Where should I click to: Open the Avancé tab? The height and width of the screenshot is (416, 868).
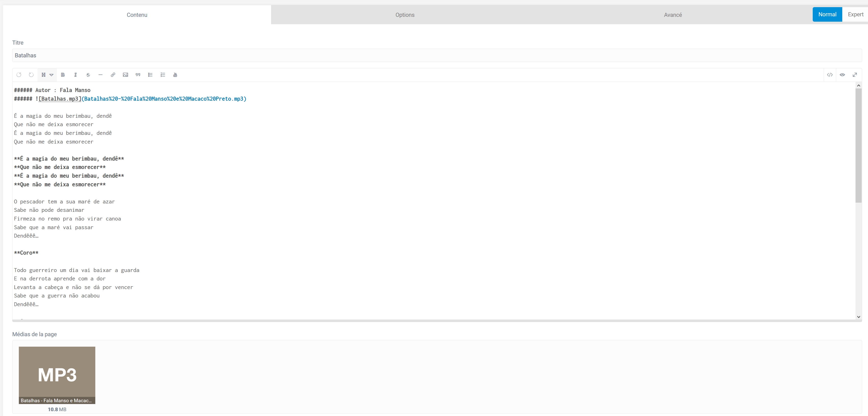coord(673,15)
